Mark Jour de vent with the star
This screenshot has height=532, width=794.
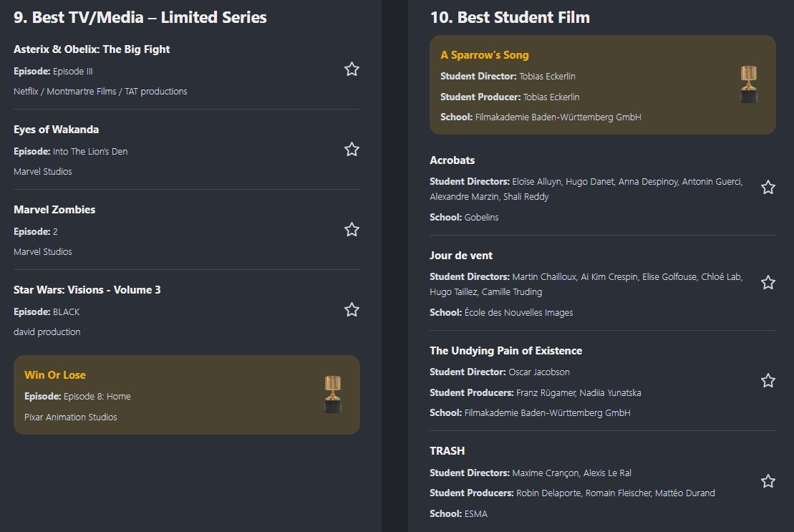[768, 283]
